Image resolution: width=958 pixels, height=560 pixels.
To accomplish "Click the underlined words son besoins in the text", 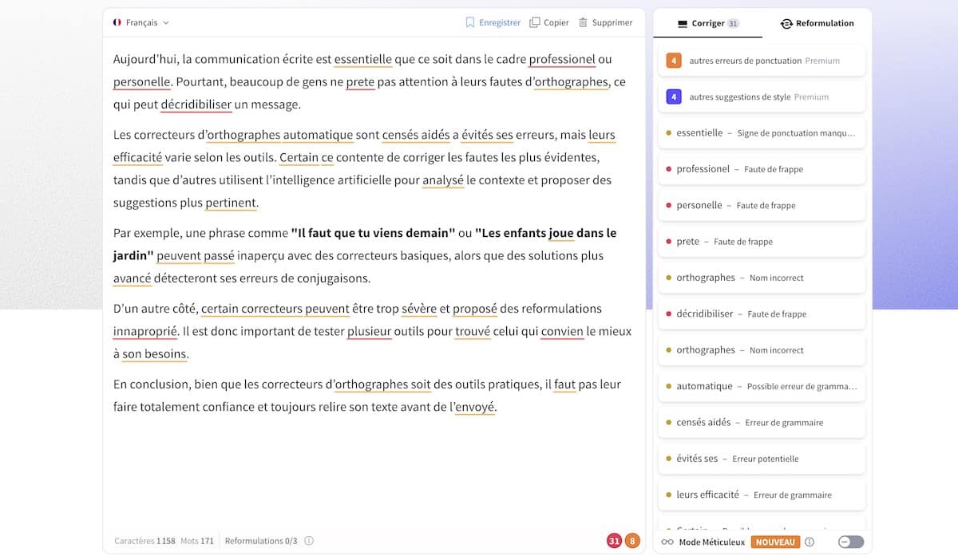I will [154, 354].
